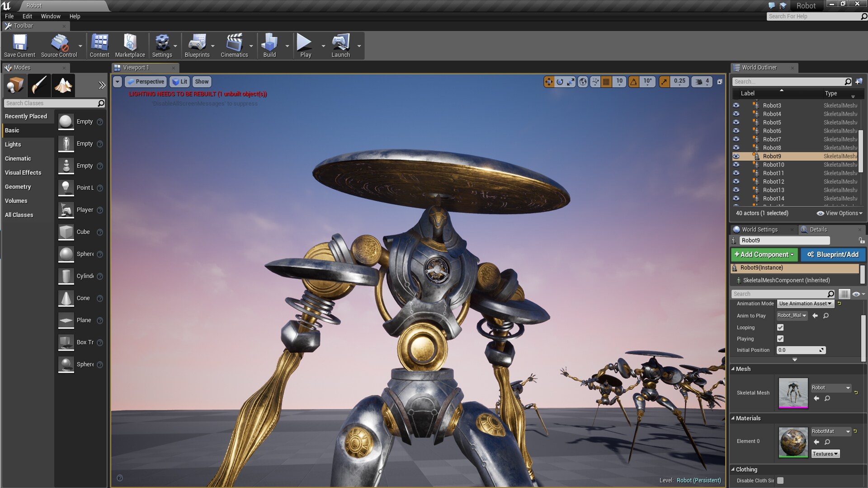Open Cinematics from the main toolbar

pyautogui.click(x=234, y=45)
